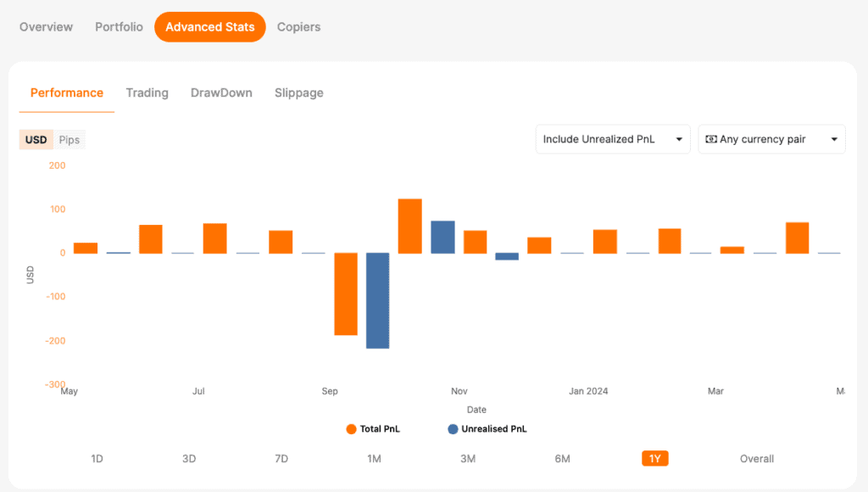Choose the 1M time range
The width and height of the screenshot is (868, 492).
tap(374, 459)
